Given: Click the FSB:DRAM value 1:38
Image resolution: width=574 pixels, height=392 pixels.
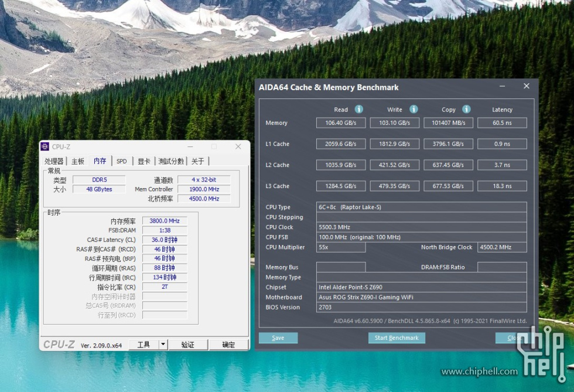Looking at the screenshot, I should [165, 230].
